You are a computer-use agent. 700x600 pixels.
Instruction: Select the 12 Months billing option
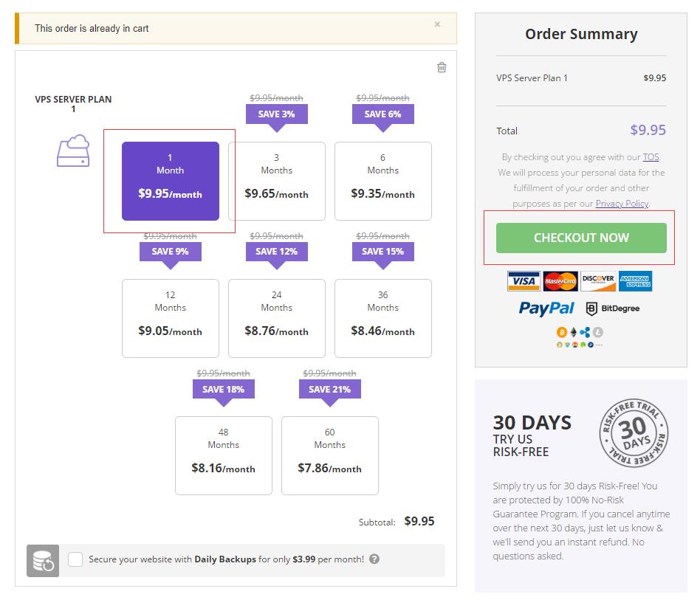pos(171,318)
